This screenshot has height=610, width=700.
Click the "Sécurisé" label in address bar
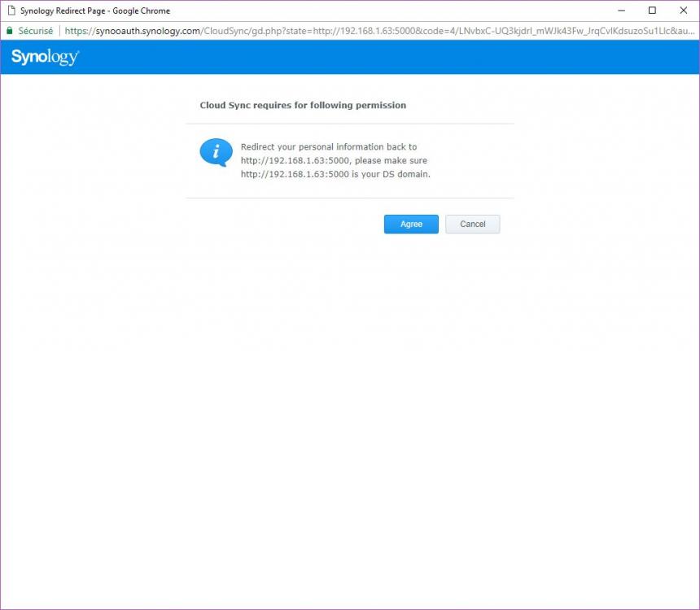(36, 31)
